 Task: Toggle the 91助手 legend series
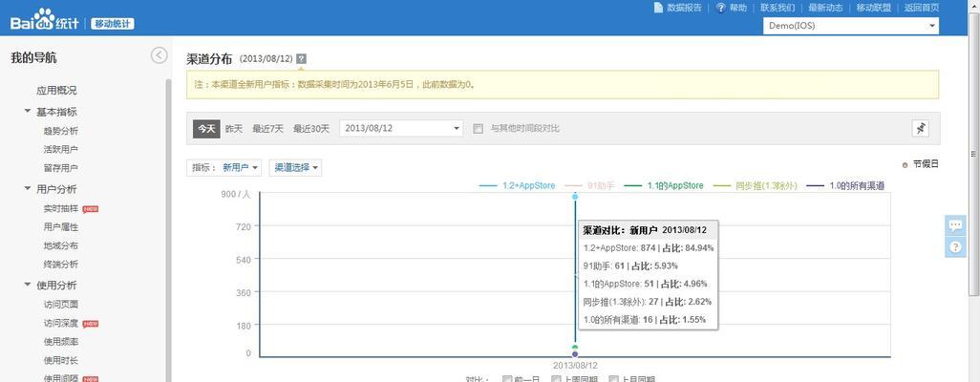pyautogui.click(x=589, y=185)
